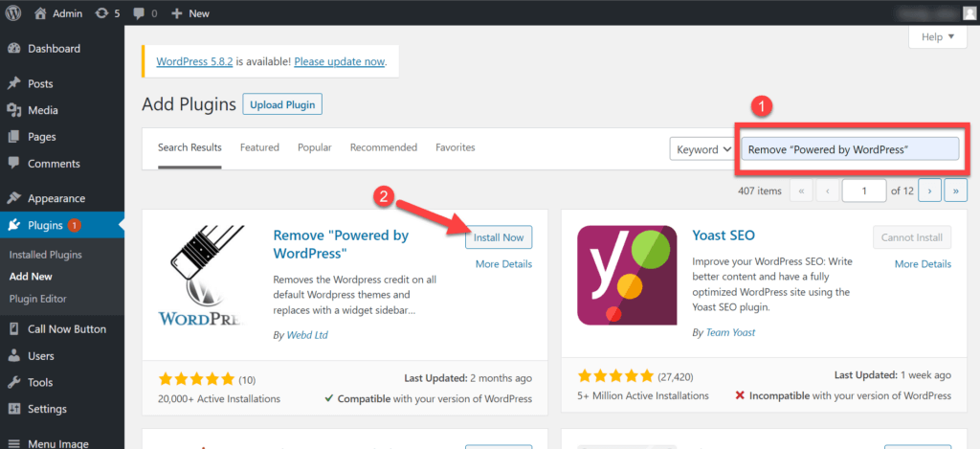Open Installed Plugins submenu item
The height and width of the screenshot is (449, 980).
click(46, 255)
